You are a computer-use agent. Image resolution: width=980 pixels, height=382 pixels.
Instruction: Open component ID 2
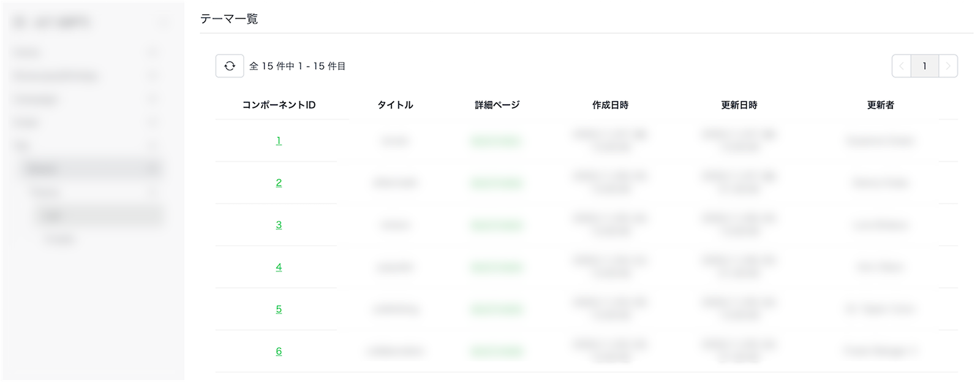pyautogui.click(x=279, y=183)
